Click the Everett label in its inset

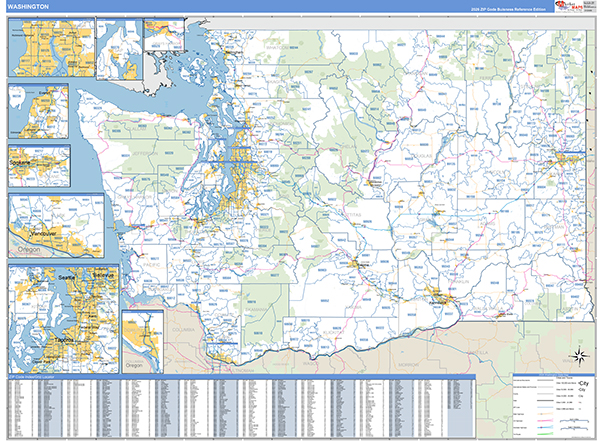point(45,93)
